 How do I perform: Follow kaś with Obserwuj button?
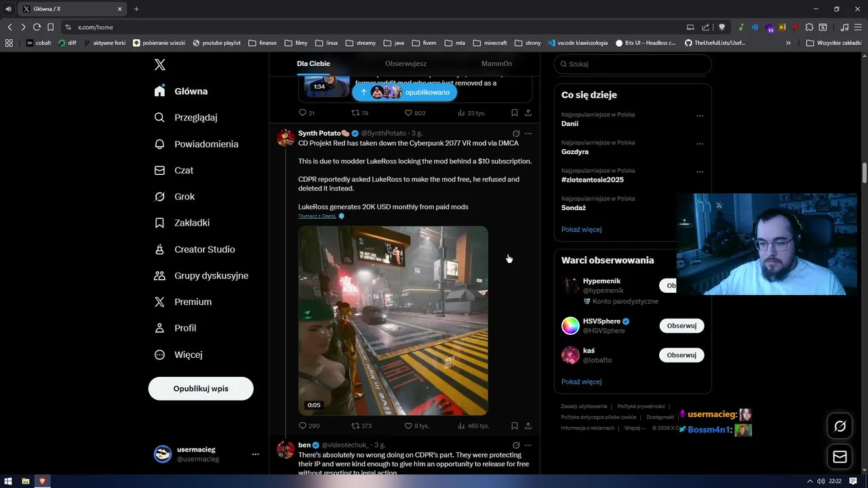pos(682,355)
